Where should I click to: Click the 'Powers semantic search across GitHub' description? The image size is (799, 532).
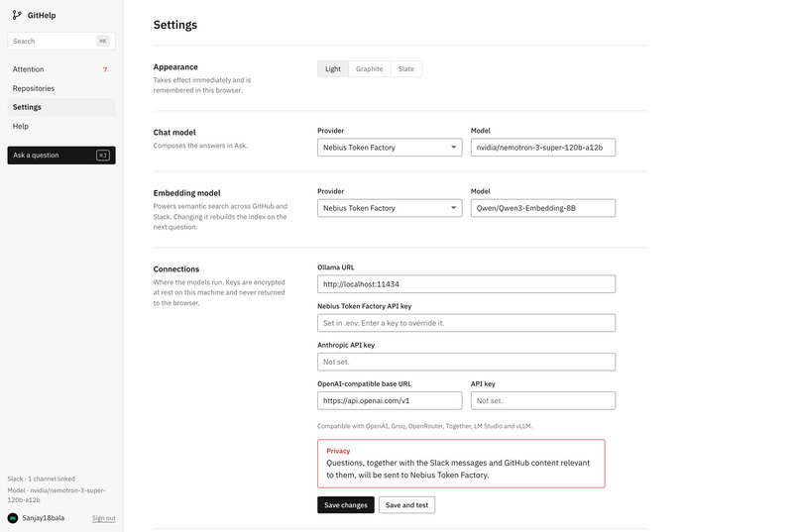[221, 216]
